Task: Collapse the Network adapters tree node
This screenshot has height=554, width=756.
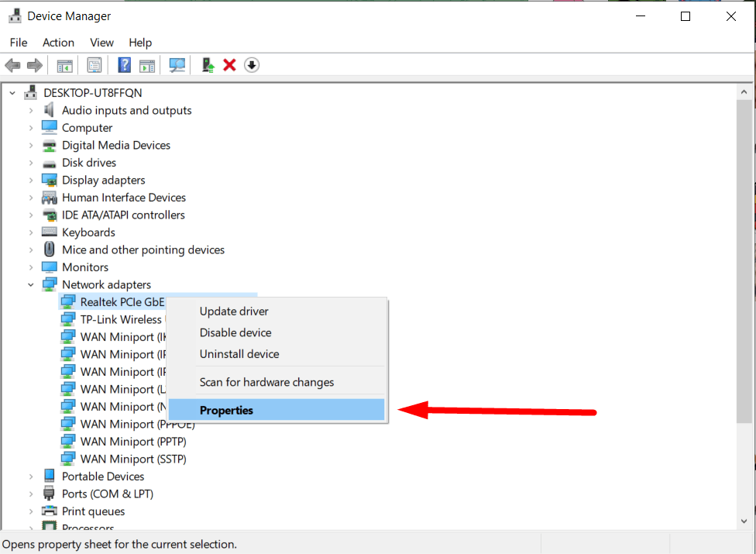Action: pos(31,284)
